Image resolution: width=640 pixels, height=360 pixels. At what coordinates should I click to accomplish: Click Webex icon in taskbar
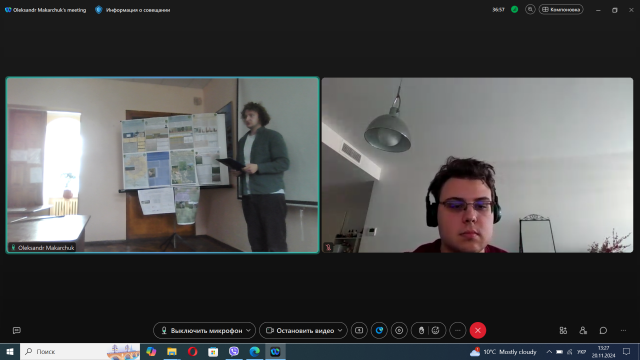(x=275, y=351)
